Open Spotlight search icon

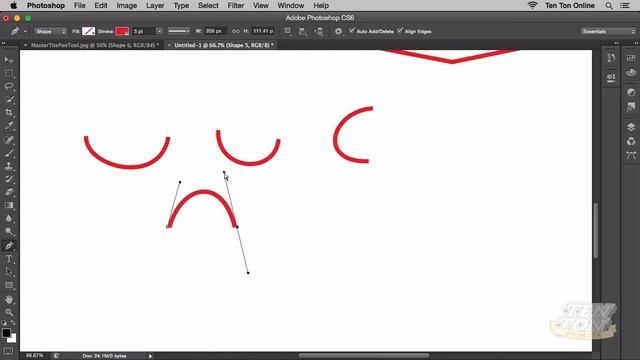[609, 6]
